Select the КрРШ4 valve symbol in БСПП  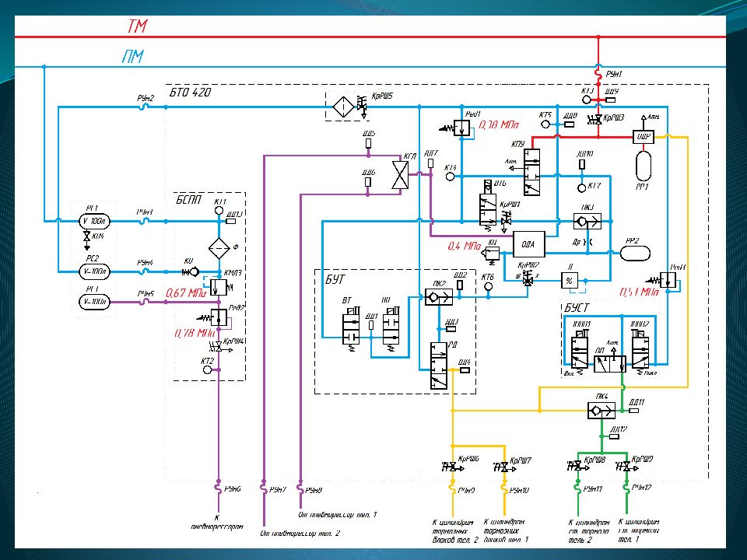point(221,347)
